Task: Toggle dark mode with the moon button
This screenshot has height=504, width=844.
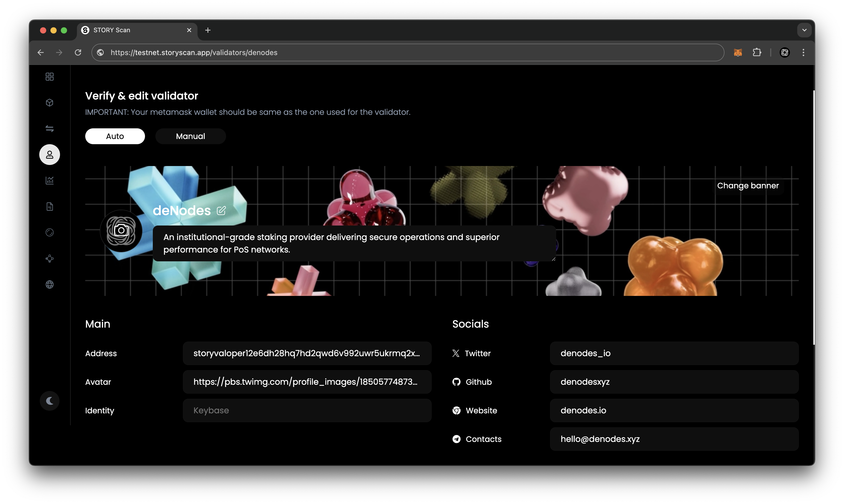Action: click(x=50, y=401)
